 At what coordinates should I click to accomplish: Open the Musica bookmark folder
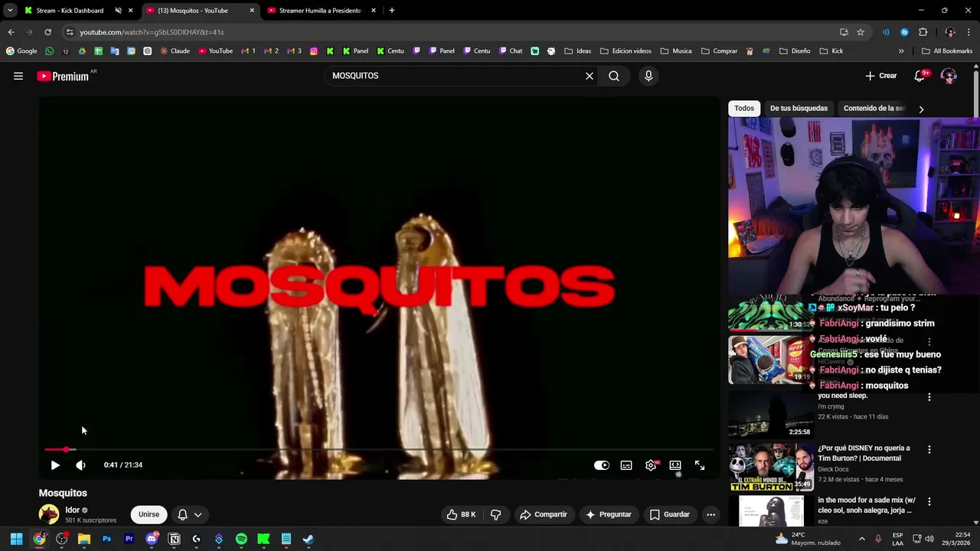click(676, 51)
